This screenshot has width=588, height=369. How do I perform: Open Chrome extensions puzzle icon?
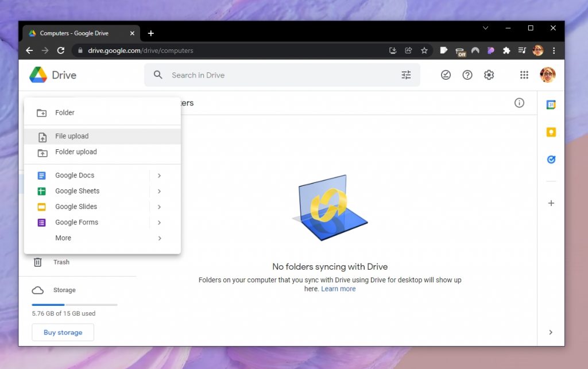coord(506,51)
